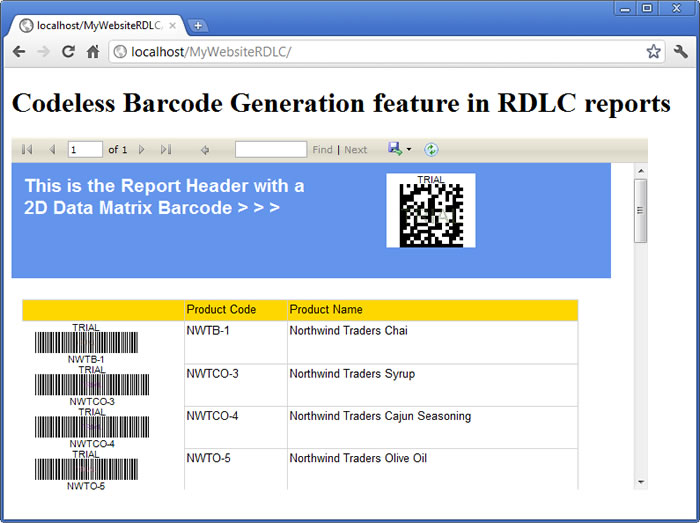Click the Product Name column header

[433, 310]
